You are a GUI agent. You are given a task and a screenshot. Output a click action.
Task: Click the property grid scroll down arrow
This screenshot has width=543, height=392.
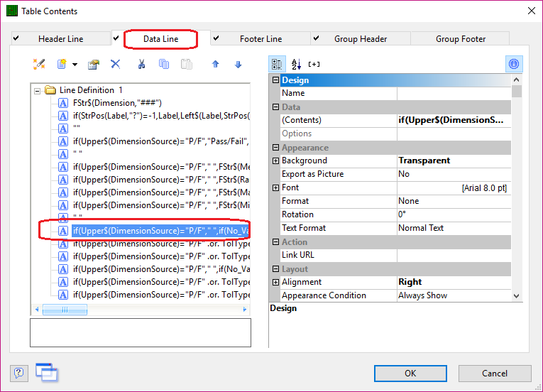[516, 296]
